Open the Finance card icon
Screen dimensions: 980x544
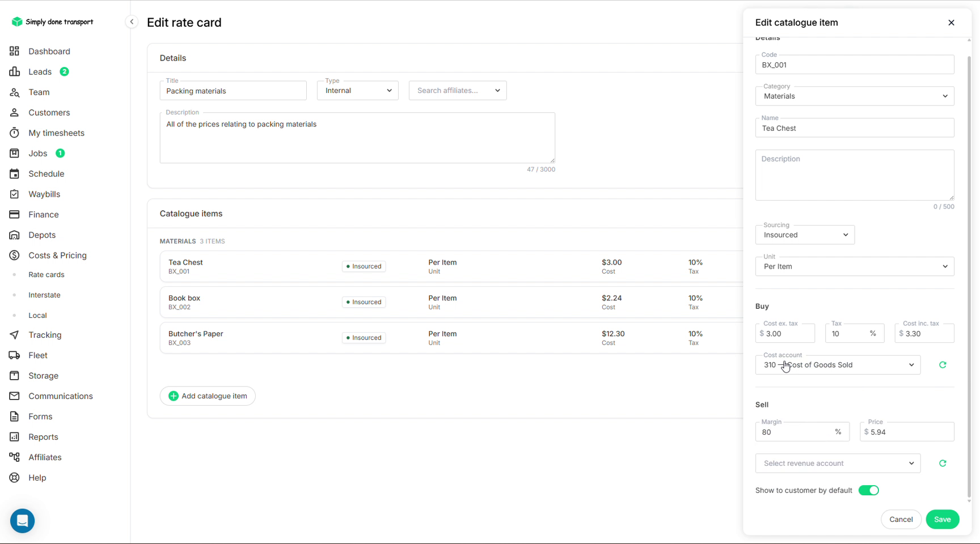14,214
